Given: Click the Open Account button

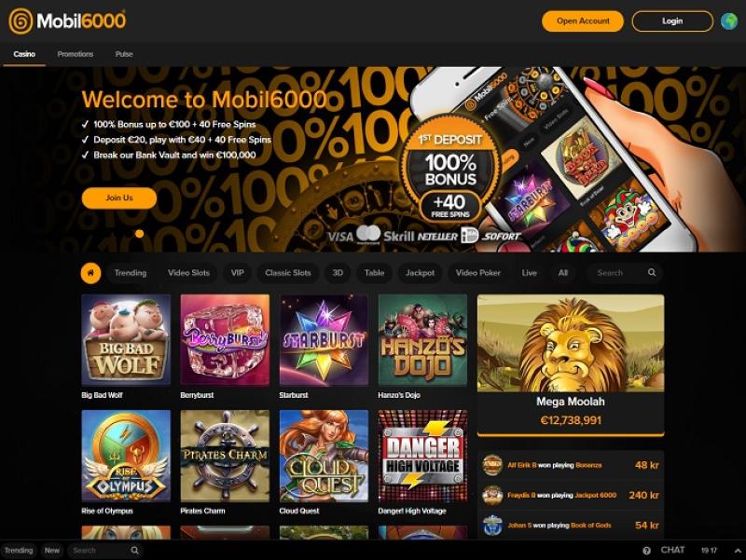Looking at the screenshot, I should click(583, 21).
